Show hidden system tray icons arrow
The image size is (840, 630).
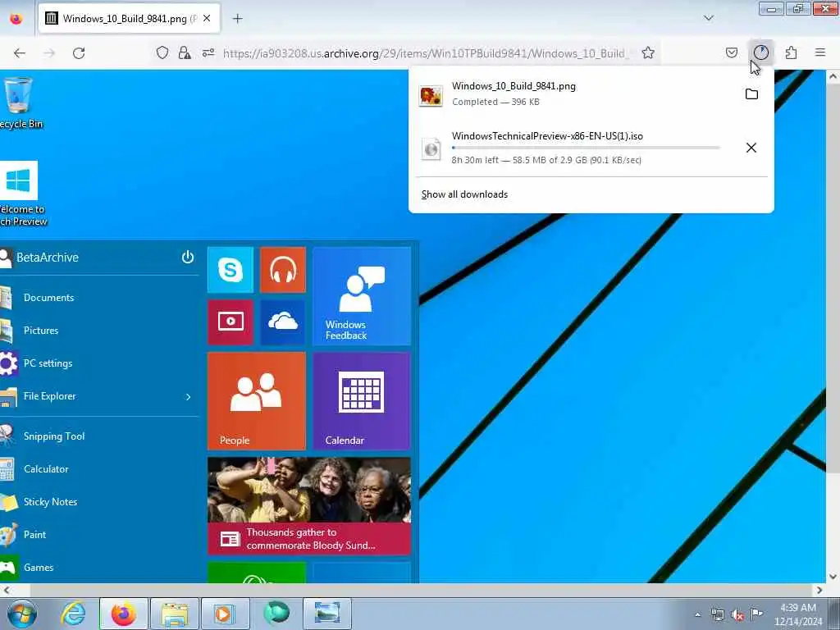[x=697, y=614]
